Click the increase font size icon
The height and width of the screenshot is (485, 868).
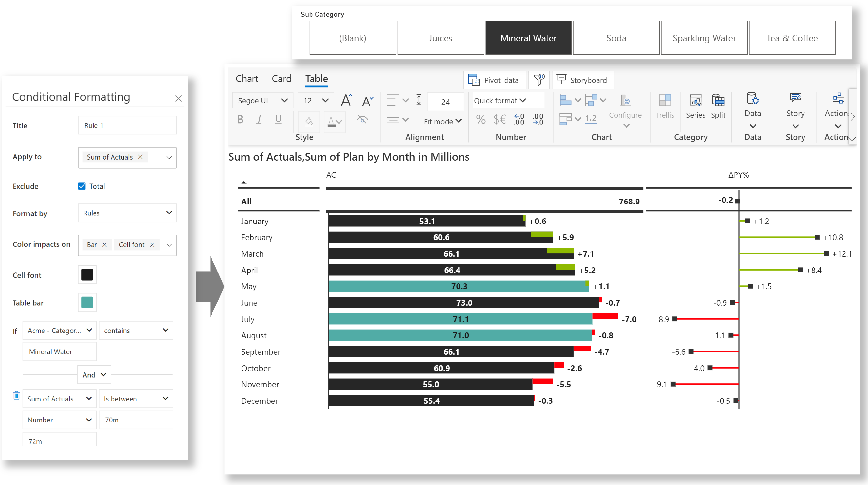pos(346,100)
